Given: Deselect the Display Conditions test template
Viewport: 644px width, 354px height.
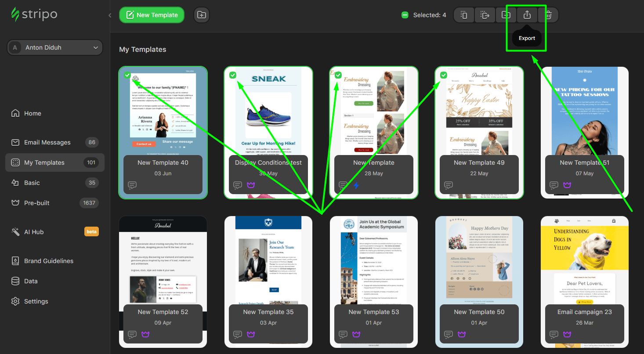Looking at the screenshot, I should pyautogui.click(x=233, y=75).
